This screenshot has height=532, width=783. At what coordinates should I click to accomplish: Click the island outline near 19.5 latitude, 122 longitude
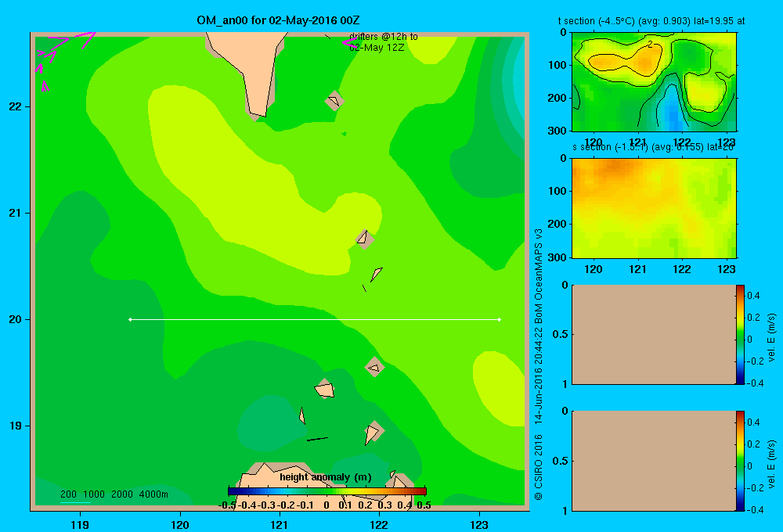point(374,367)
